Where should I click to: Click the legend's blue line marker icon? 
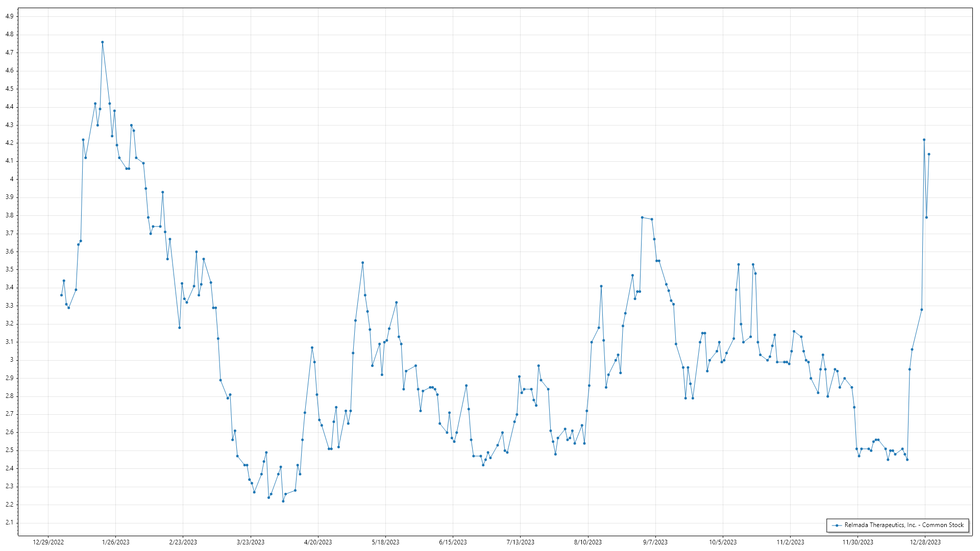click(837, 525)
